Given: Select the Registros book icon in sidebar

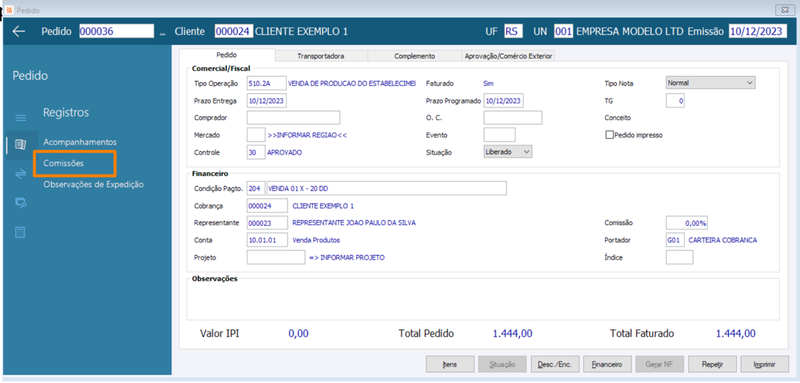Looking at the screenshot, I should pos(20,145).
